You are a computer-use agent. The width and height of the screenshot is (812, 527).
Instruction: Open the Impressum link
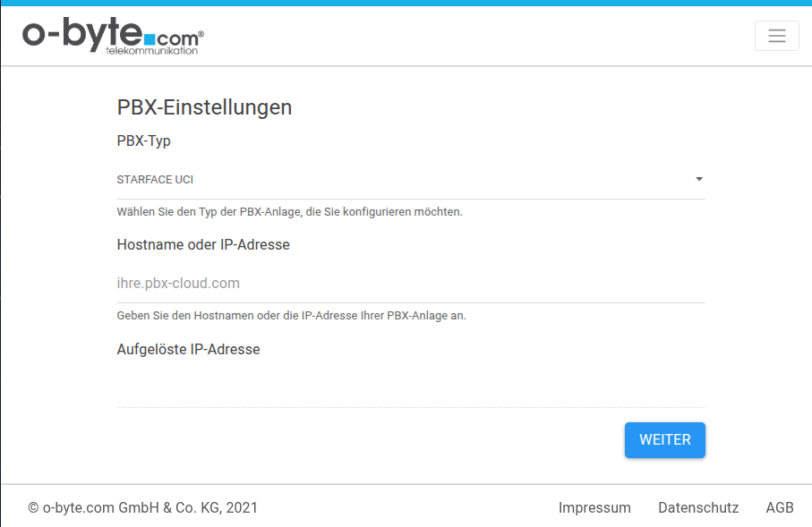point(594,507)
